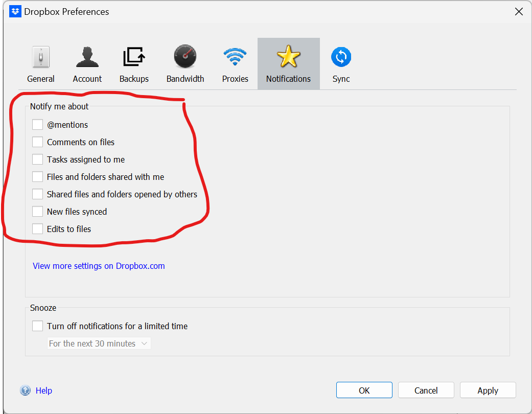
Task: Enable @mentions notifications checkbox
Action: click(37, 125)
